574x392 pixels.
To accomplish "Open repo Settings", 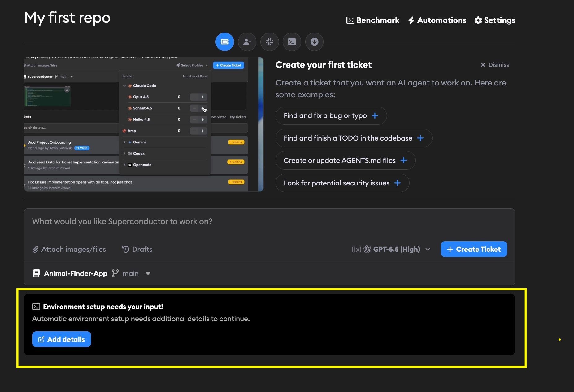I will (x=495, y=20).
